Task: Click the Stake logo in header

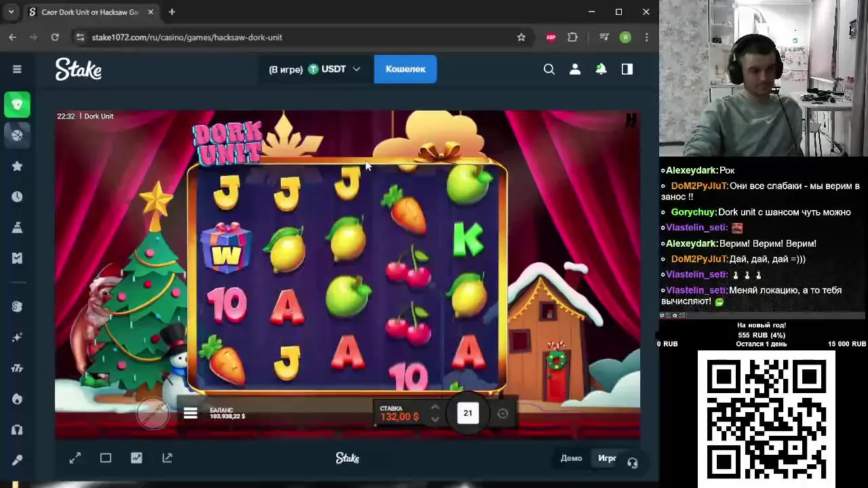Action: (x=79, y=69)
